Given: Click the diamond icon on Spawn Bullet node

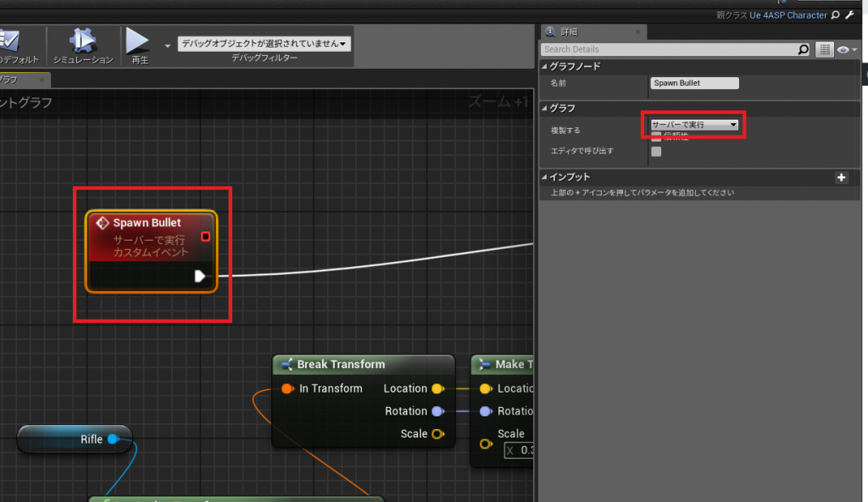Looking at the screenshot, I should [x=104, y=222].
